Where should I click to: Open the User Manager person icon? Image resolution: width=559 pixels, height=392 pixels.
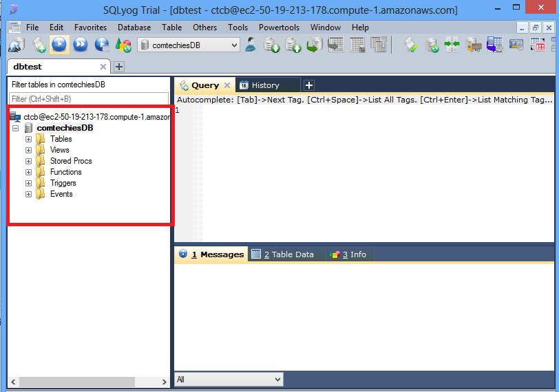(251, 45)
